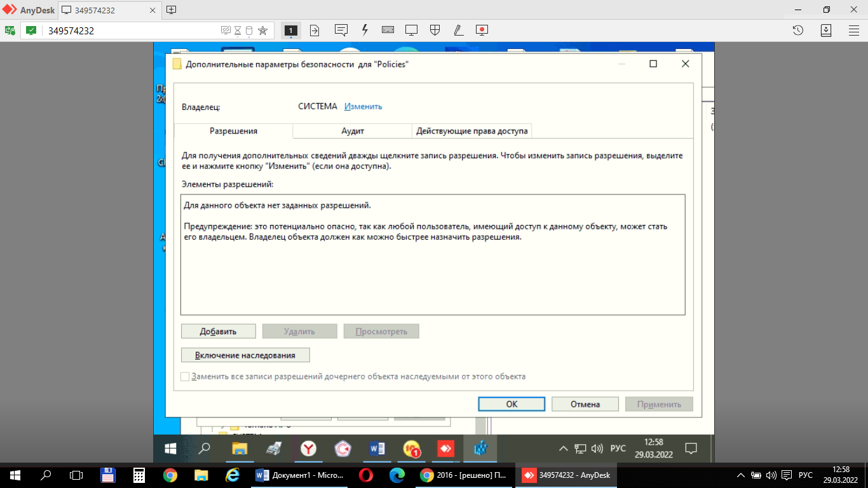Add the AnyDesk address to favorites star
The height and width of the screenshot is (488, 868).
point(262,30)
